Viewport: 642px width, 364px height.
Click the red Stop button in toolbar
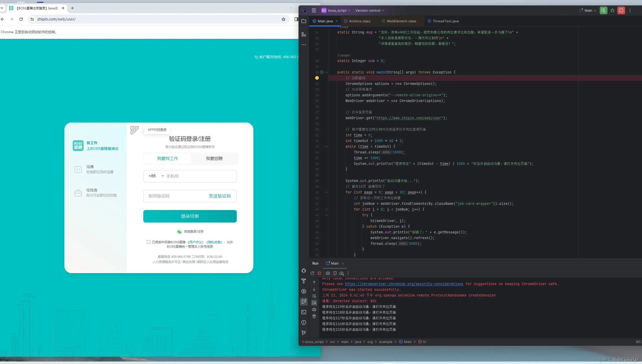click(x=621, y=10)
